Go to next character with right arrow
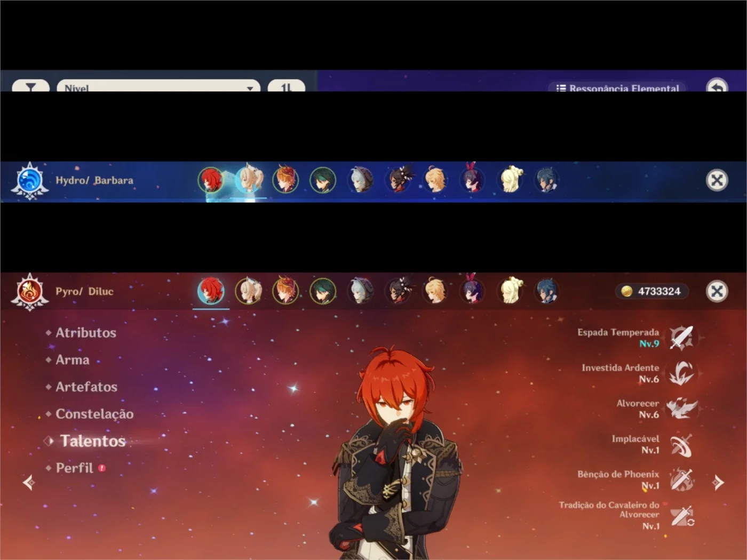This screenshot has height=560, width=747. click(x=718, y=483)
